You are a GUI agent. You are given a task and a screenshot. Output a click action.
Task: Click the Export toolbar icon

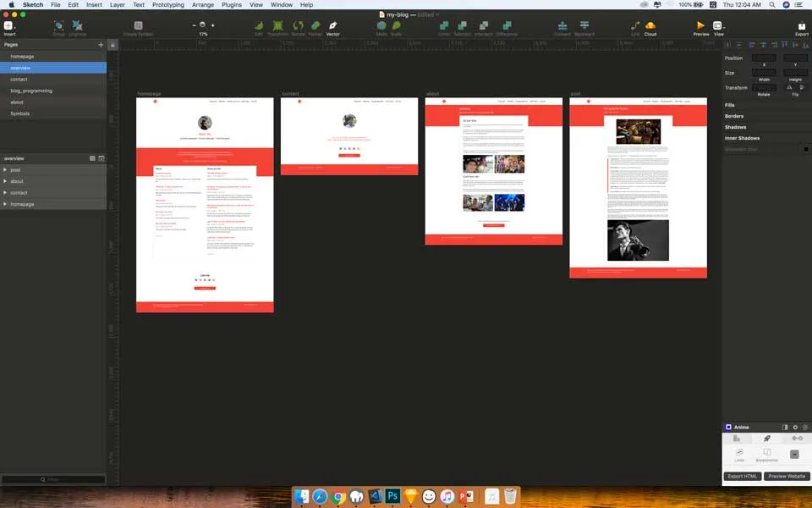click(801, 27)
